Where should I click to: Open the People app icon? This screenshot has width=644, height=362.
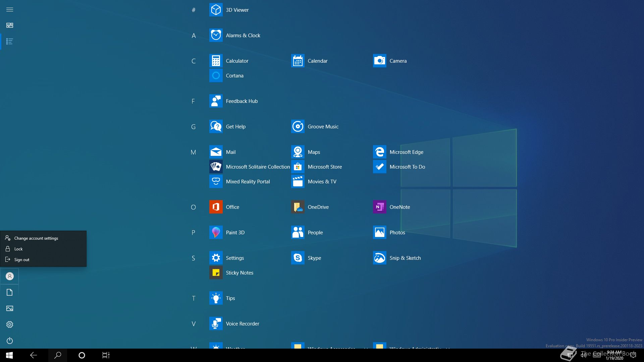point(298,232)
